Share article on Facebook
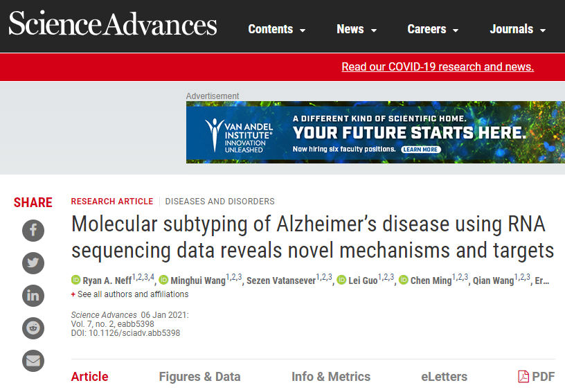This screenshot has height=392, width=565. 33,230
